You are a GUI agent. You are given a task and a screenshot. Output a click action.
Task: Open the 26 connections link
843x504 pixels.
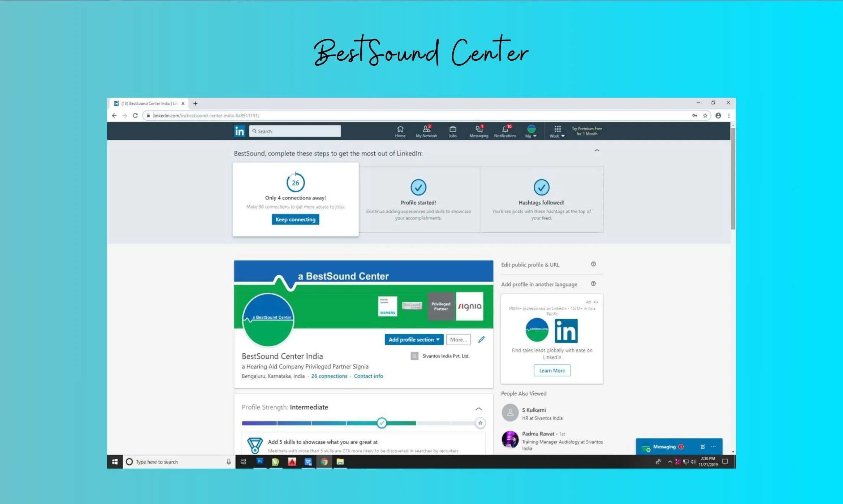[329, 376]
